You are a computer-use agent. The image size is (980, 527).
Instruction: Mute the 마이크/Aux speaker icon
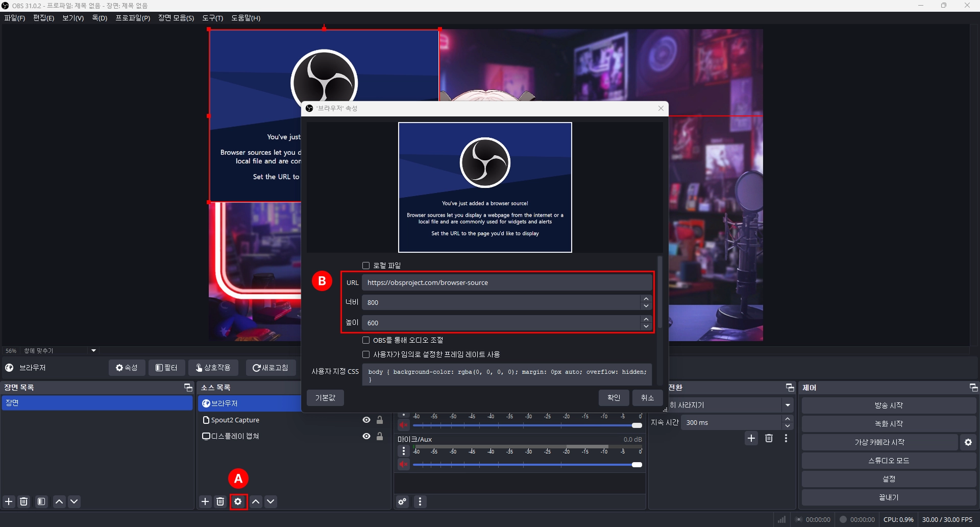click(404, 465)
